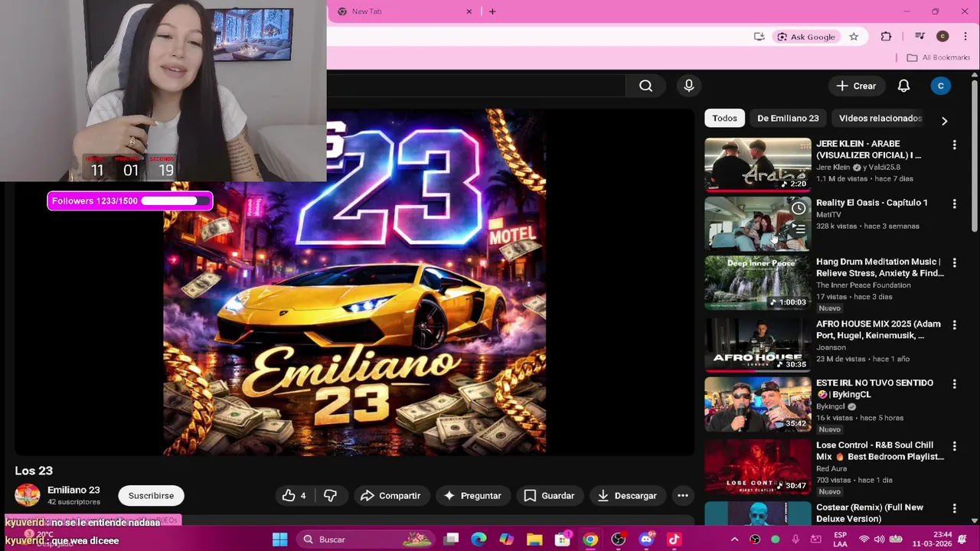Like the video with thumbs up
Viewport: 980px width, 551px height.
[295, 496]
